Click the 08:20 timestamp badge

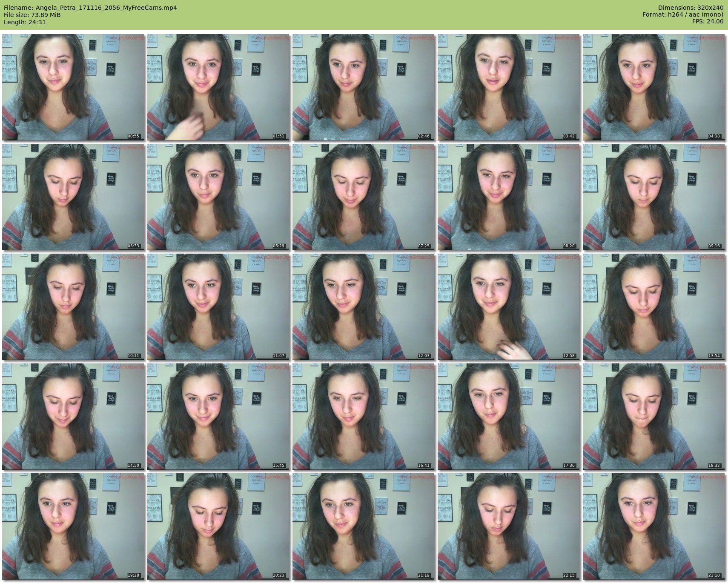click(x=569, y=246)
